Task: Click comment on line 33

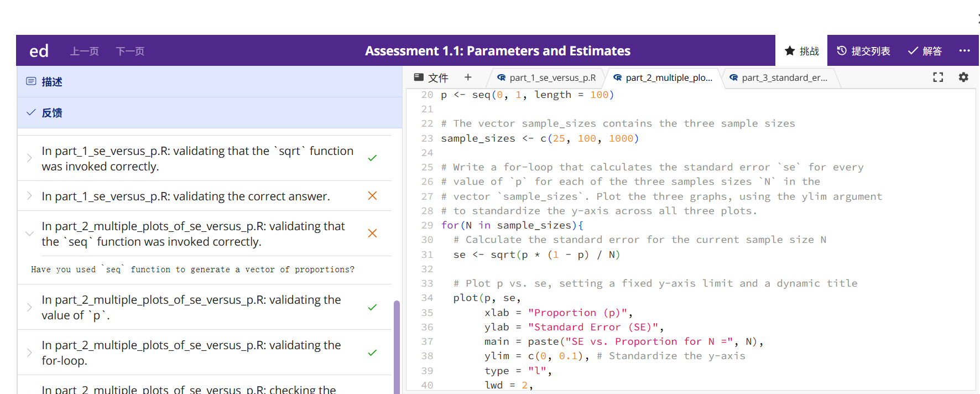Action: click(655, 283)
